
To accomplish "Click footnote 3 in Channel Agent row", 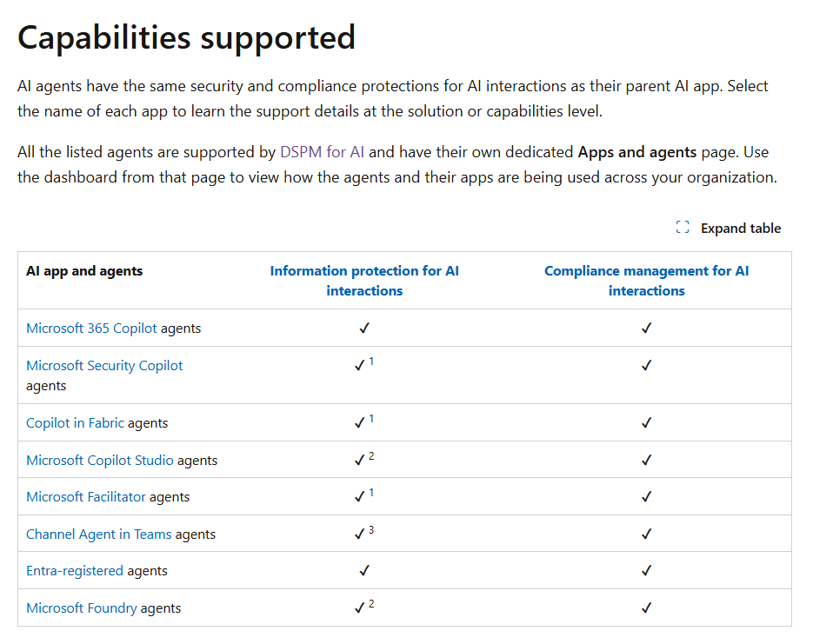I will [371, 530].
